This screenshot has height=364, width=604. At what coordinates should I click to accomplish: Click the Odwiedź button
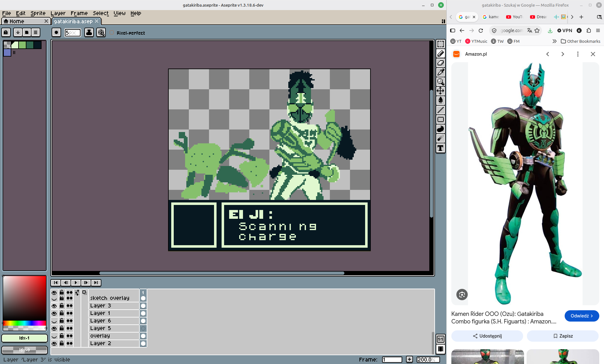(x=582, y=316)
